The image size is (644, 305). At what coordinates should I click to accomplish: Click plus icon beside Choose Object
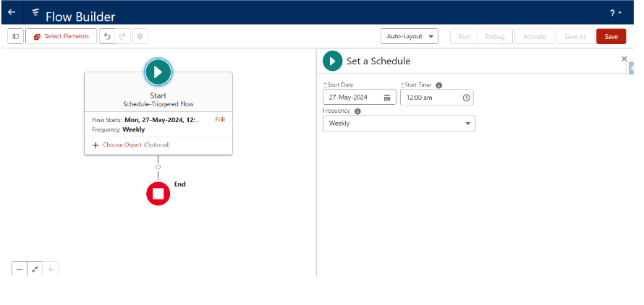(96, 145)
